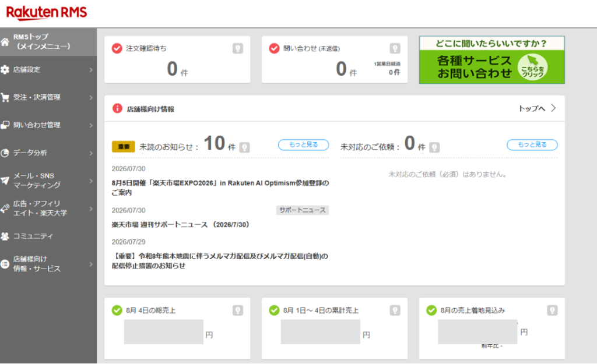597x364 pixels.
Task: Click the chevron next to トップへ
Action: pos(554,108)
